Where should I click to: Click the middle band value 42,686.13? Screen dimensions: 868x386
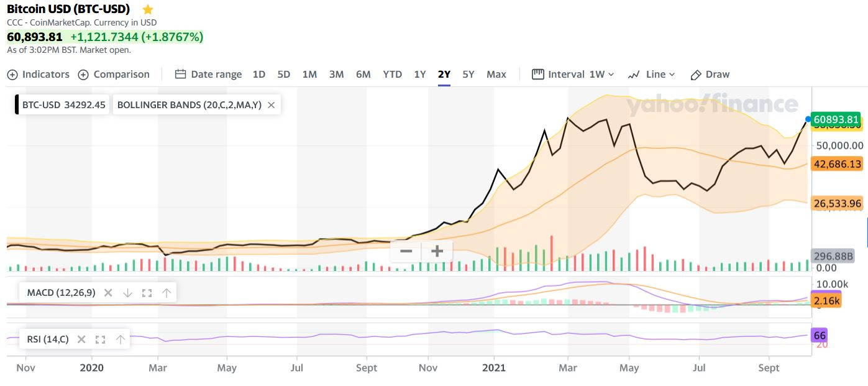[838, 164]
